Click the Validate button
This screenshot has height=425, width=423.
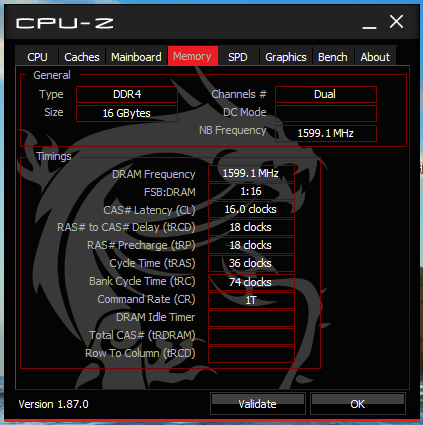257,404
